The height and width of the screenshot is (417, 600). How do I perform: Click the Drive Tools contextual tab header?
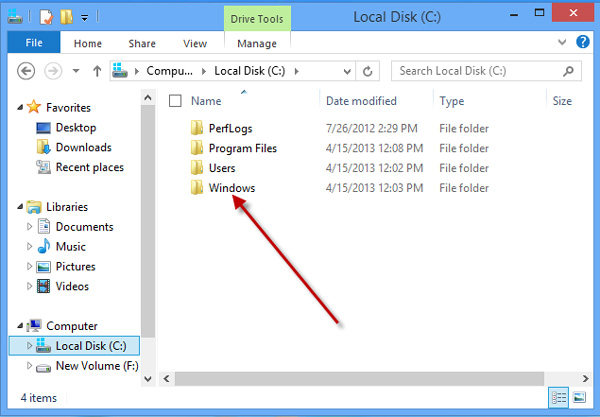tap(257, 19)
